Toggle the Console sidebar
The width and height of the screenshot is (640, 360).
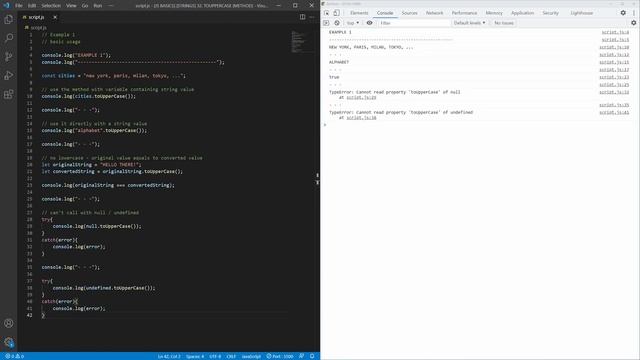pyautogui.click(x=326, y=23)
